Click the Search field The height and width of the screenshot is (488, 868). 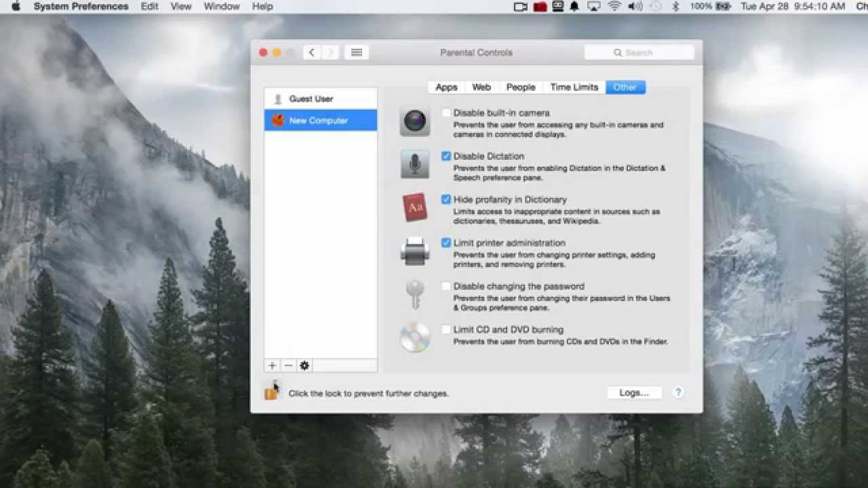point(639,52)
